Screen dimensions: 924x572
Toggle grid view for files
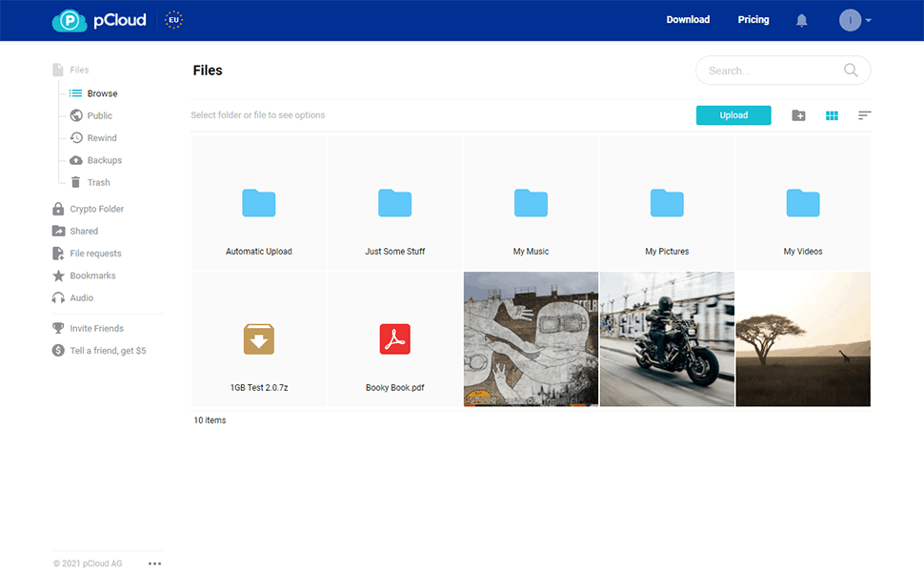[832, 114]
